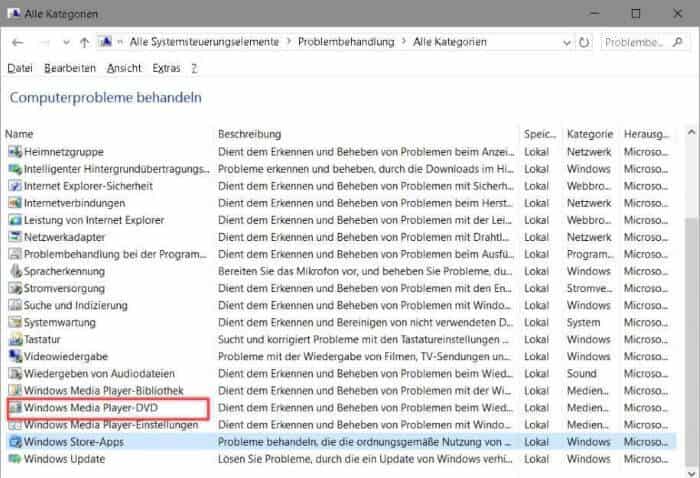
Task: Sort by the Kategorie column header
Action: point(590,134)
